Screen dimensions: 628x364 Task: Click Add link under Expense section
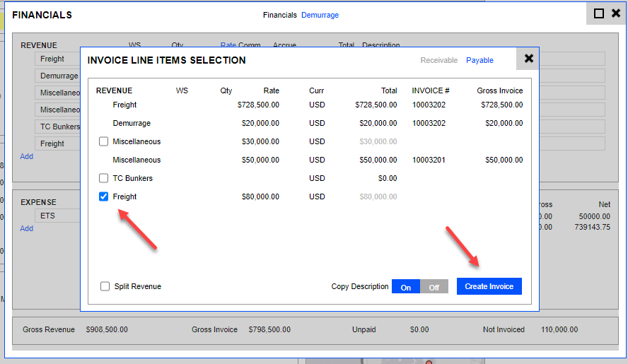[26, 228]
